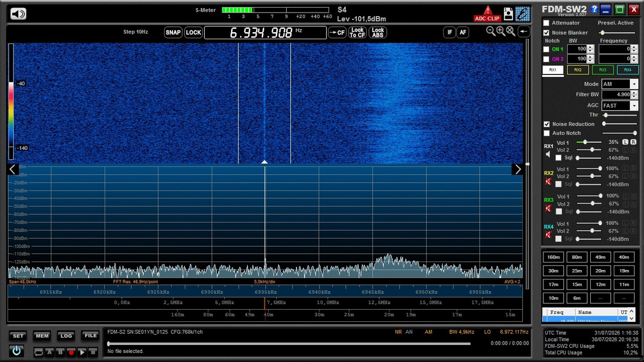Click the left-arrow button beside the zoom icons
644x362 pixels.
pyautogui.click(x=524, y=31)
